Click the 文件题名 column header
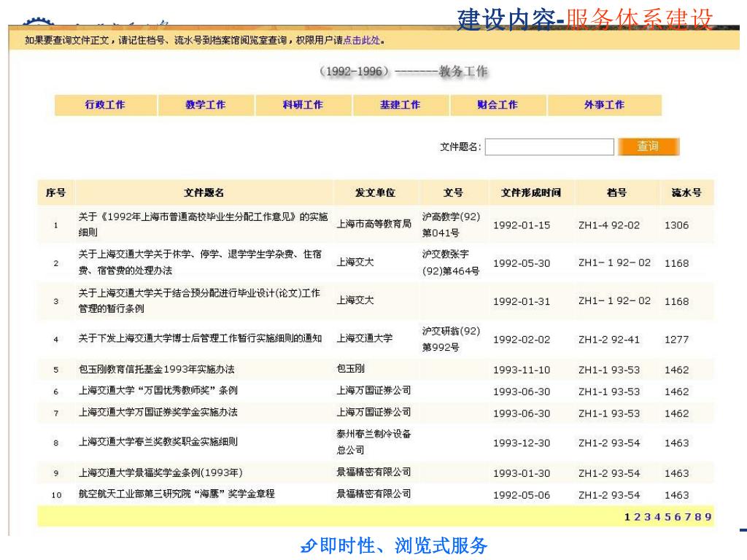This screenshot has height=560, width=747. click(x=204, y=192)
